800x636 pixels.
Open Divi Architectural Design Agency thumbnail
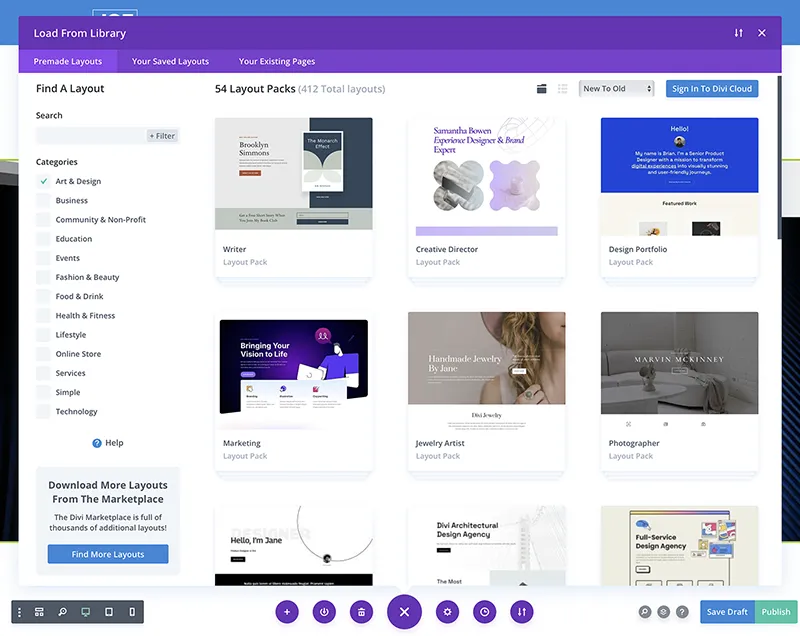[487, 545]
